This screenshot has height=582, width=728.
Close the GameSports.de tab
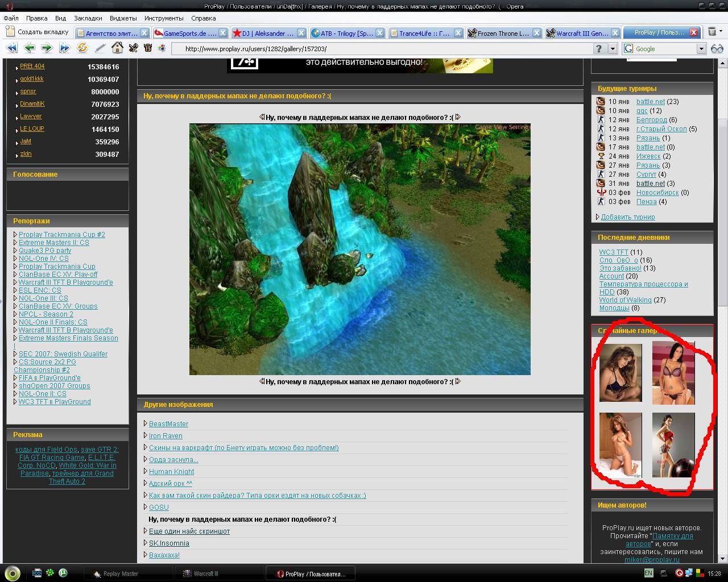[223, 33]
